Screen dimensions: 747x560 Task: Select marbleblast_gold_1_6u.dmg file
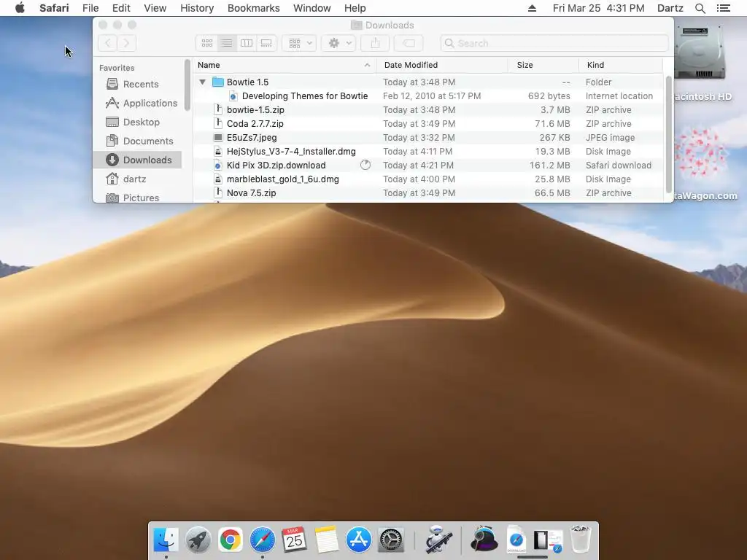427,179
